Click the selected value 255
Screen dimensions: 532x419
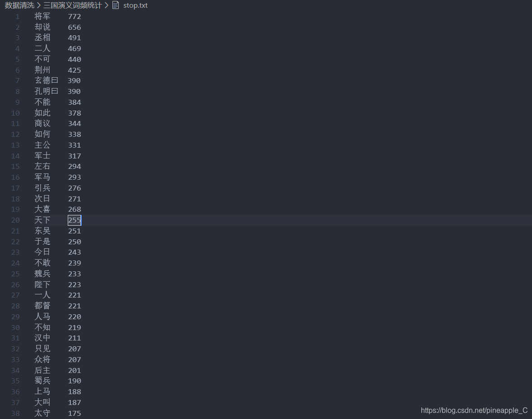75,220
